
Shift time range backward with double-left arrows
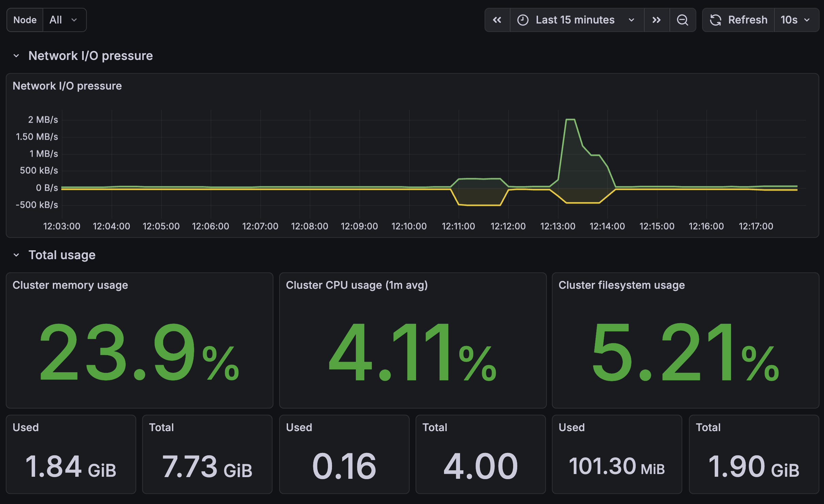[x=497, y=20]
